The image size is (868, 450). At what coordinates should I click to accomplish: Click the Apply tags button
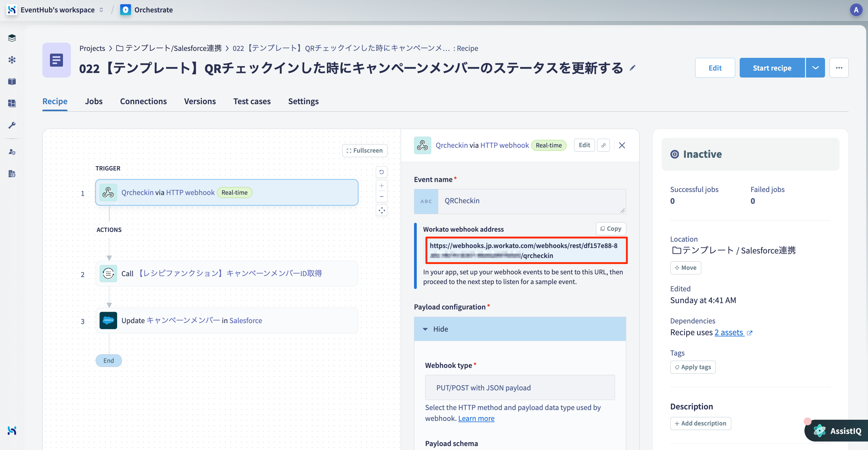point(693,367)
